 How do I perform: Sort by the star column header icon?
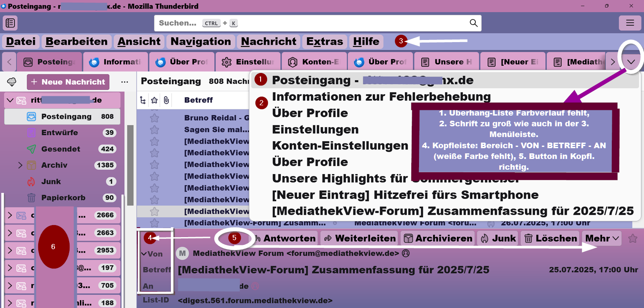pos(155,100)
